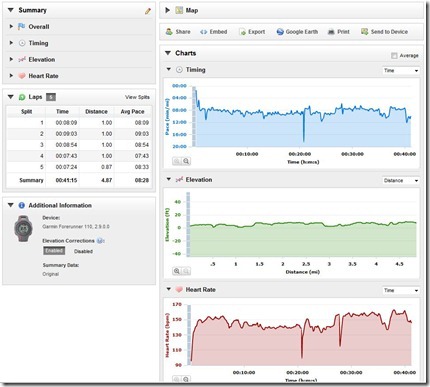Select Disabled for Elevation Corrections
Image resolution: width=430 pixels, height=387 pixels.
[x=83, y=251]
